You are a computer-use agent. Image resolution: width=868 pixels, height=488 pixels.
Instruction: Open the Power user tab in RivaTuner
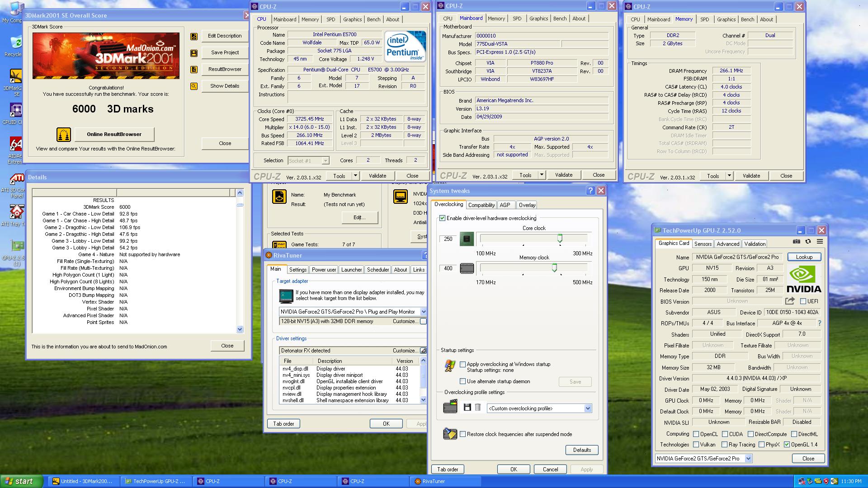pos(324,270)
